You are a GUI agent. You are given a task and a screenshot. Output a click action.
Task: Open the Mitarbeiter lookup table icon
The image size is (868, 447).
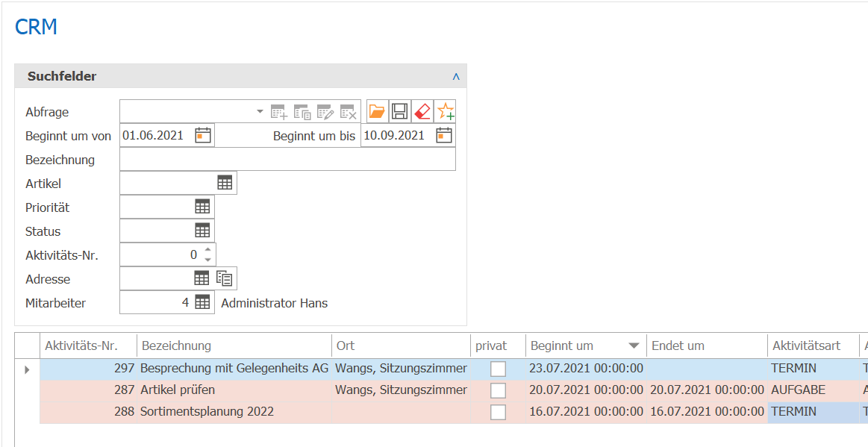coord(202,302)
